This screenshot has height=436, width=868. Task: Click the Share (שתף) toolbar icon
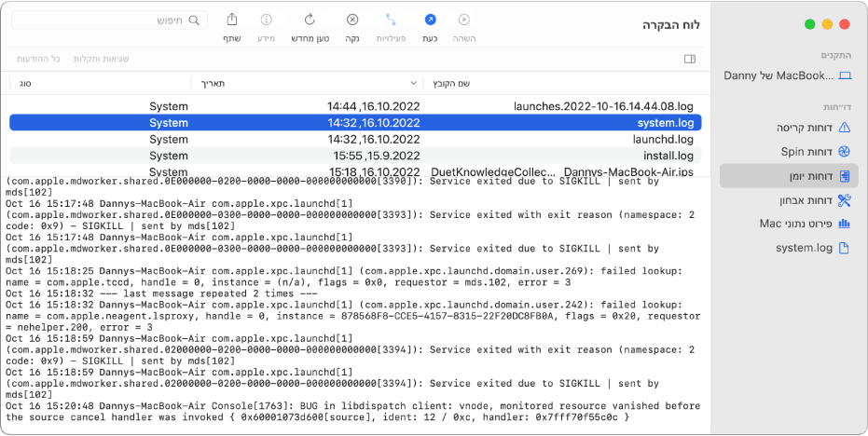coord(232,20)
